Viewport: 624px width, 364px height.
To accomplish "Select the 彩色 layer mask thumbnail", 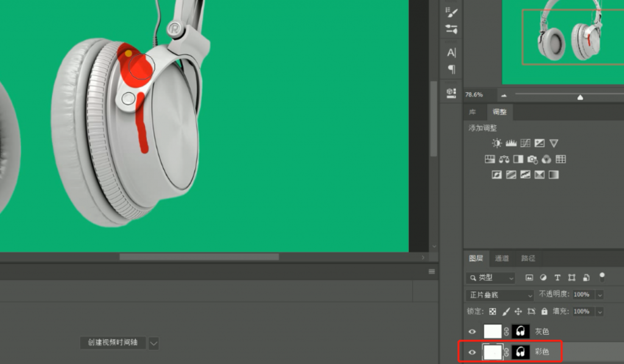I will (x=520, y=352).
